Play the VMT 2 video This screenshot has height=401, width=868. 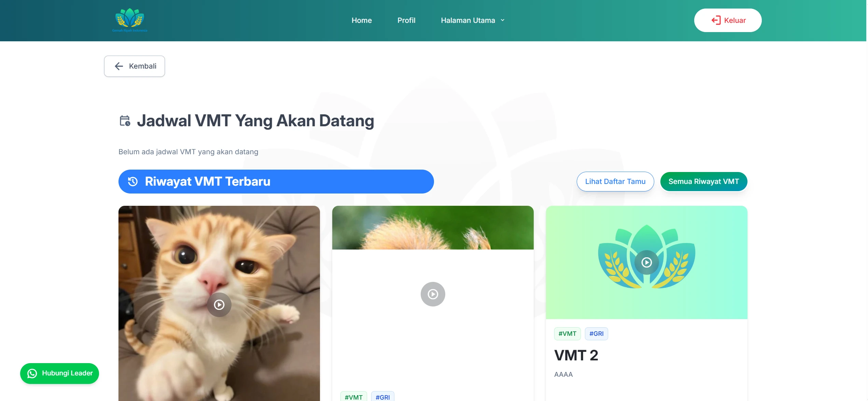click(647, 262)
